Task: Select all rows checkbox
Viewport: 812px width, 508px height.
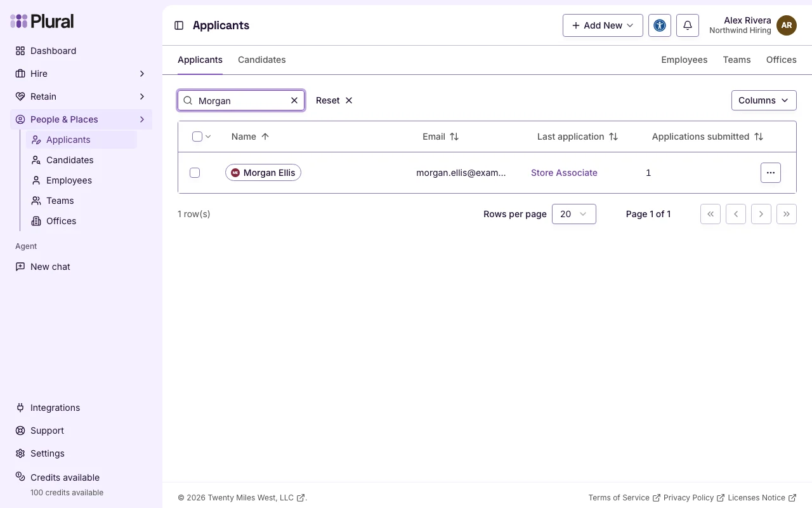Action: [x=197, y=137]
